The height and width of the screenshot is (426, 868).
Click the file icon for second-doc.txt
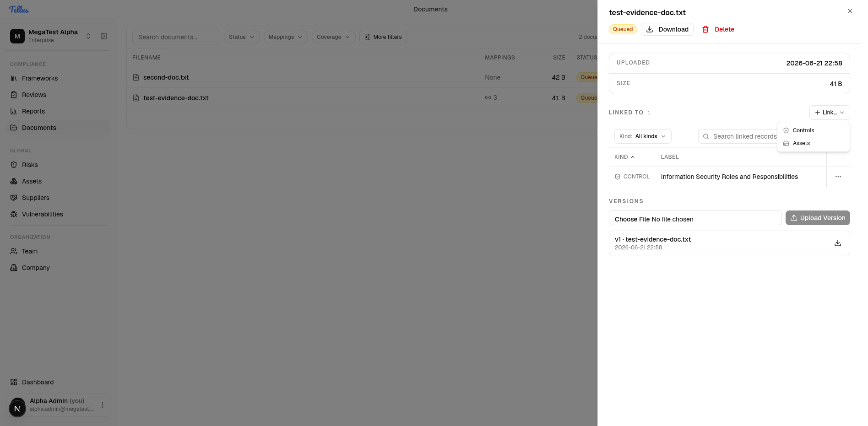pos(136,77)
